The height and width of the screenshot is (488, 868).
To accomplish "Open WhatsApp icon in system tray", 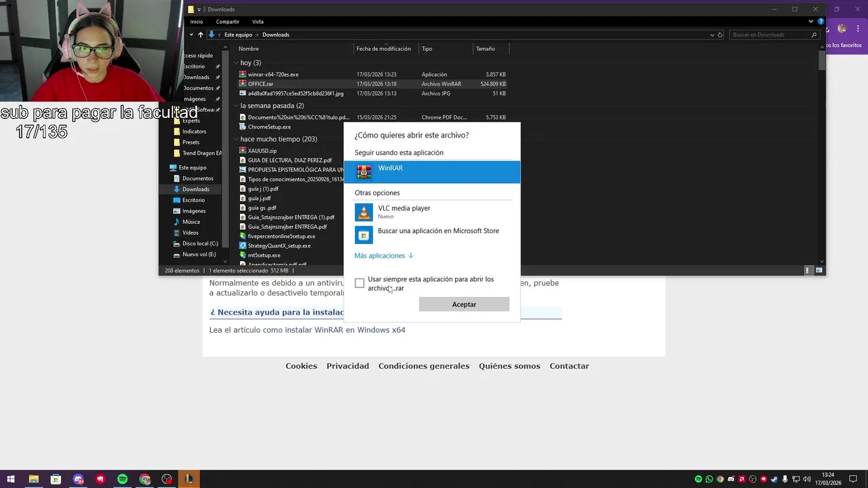I will pos(709,479).
